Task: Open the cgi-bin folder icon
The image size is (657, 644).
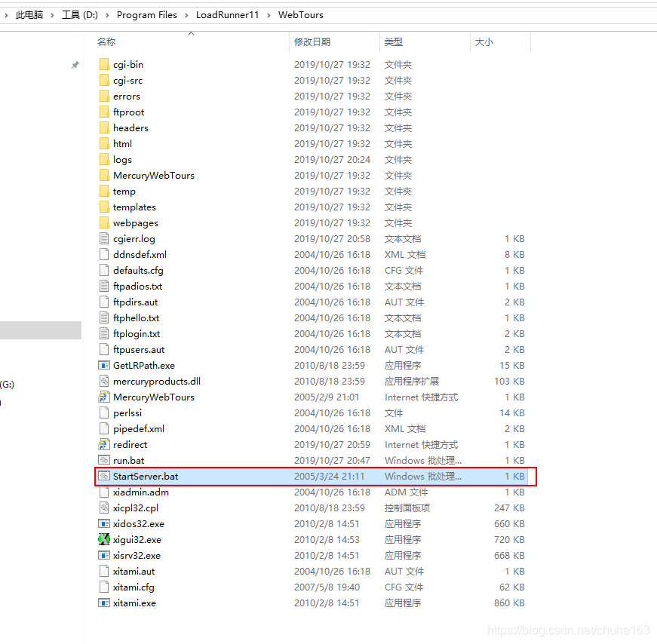Action: click(x=104, y=65)
